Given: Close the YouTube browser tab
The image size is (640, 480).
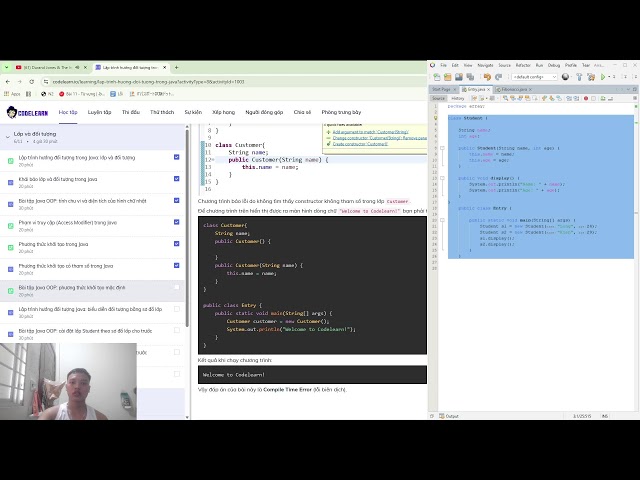Looking at the screenshot, I should coord(85,67).
